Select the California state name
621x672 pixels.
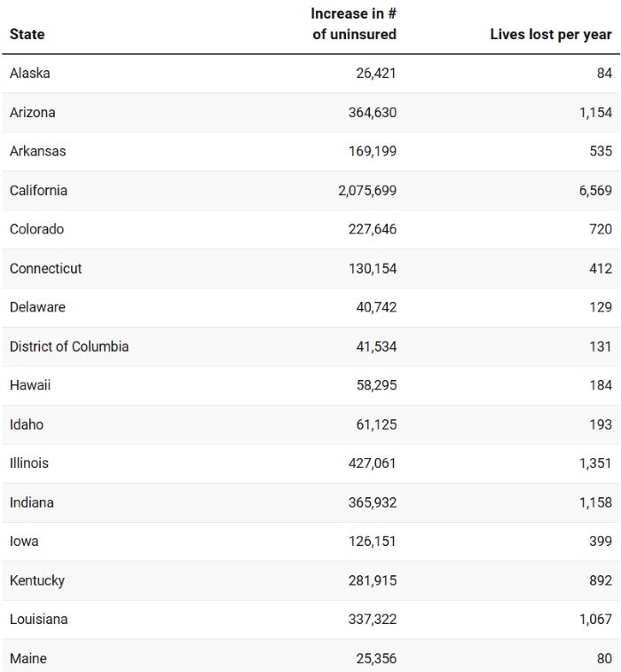[x=38, y=190]
